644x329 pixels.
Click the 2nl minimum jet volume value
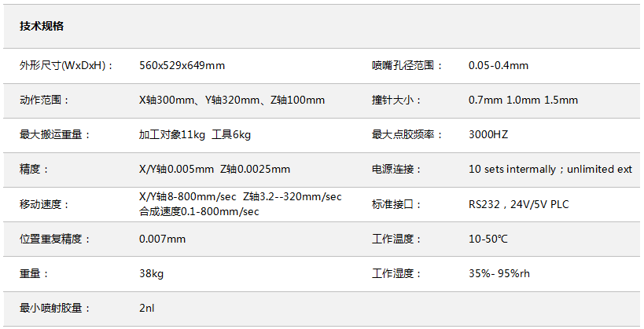(x=146, y=308)
